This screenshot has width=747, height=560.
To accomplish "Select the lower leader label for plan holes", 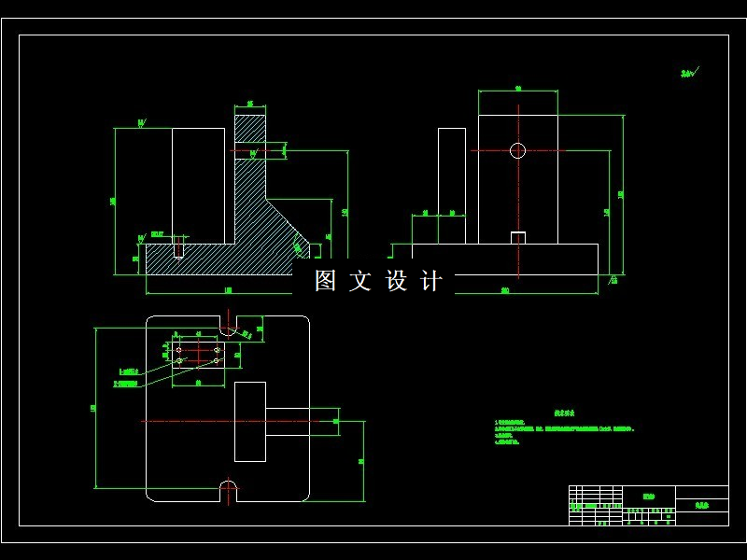I will point(126,384).
